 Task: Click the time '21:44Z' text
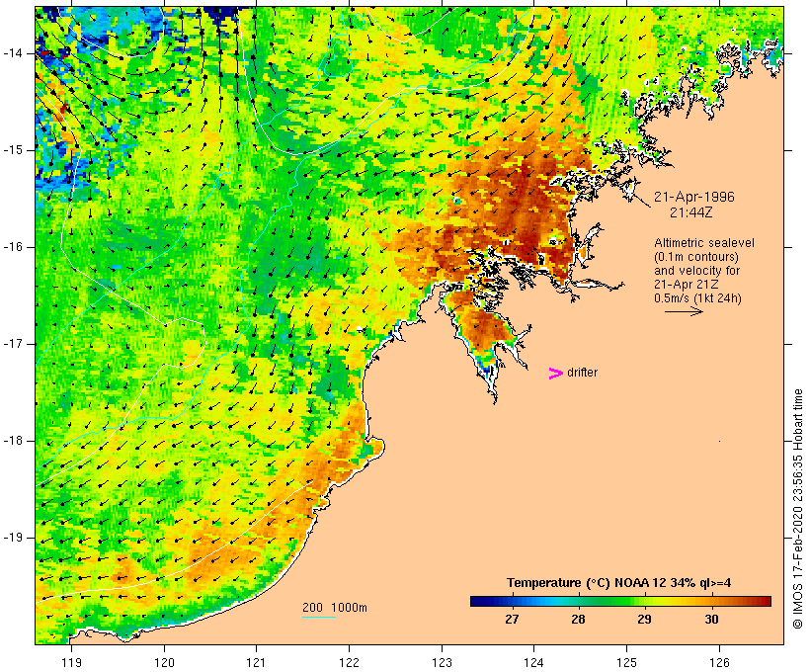(691, 212)
